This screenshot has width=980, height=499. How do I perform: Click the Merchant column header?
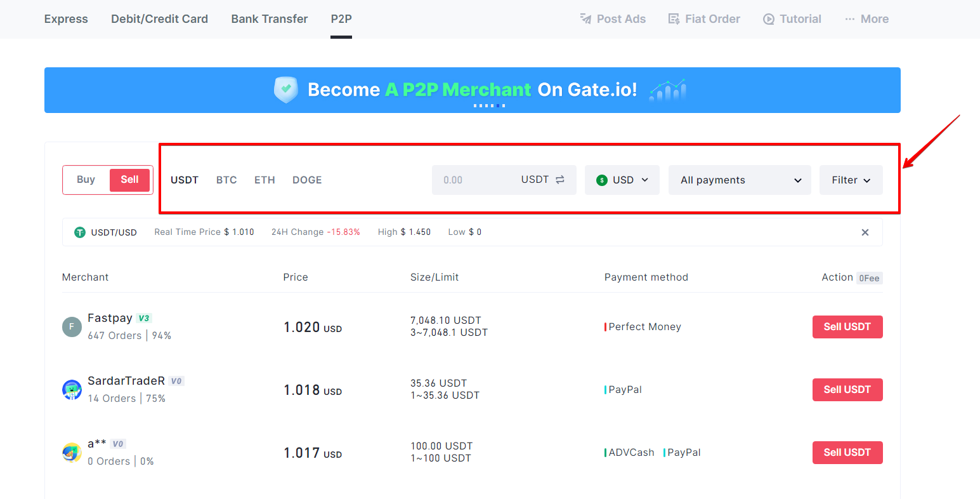[x=85, y=277]
